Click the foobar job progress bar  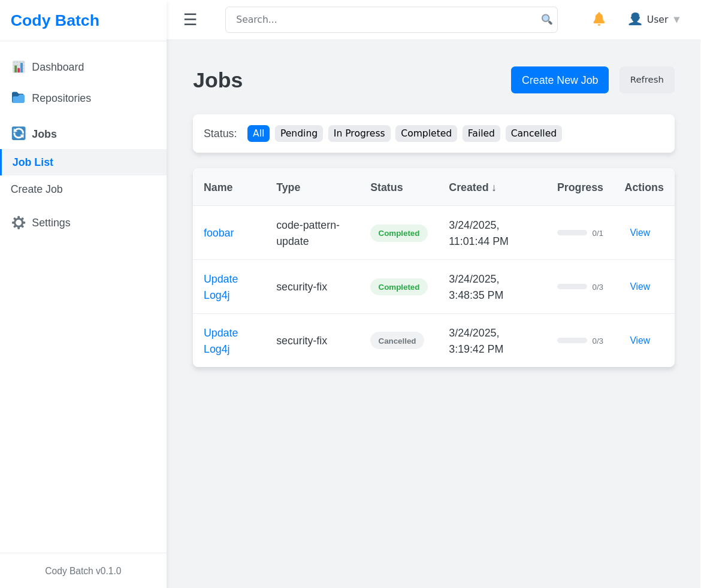click(572, 233)
